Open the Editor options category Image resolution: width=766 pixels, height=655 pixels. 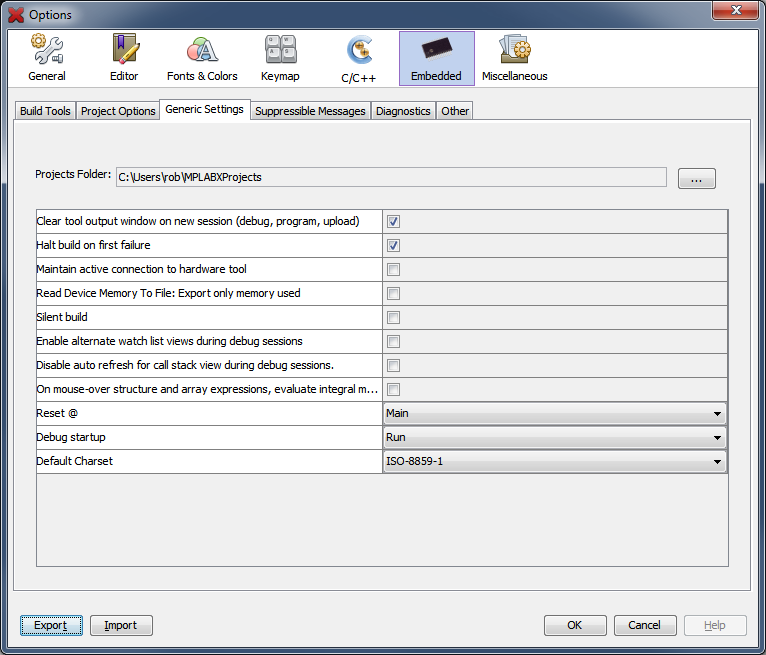click(124, 59)
